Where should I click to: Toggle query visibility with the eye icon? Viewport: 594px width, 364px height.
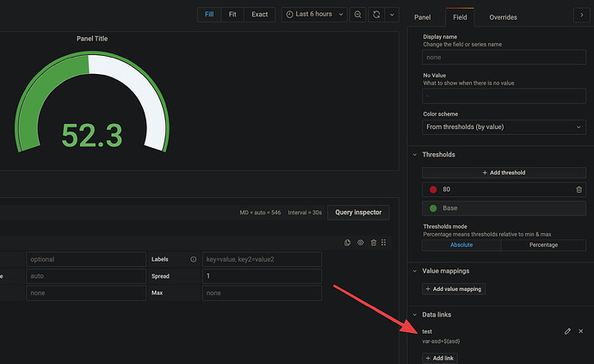click(x=360, y=243)
